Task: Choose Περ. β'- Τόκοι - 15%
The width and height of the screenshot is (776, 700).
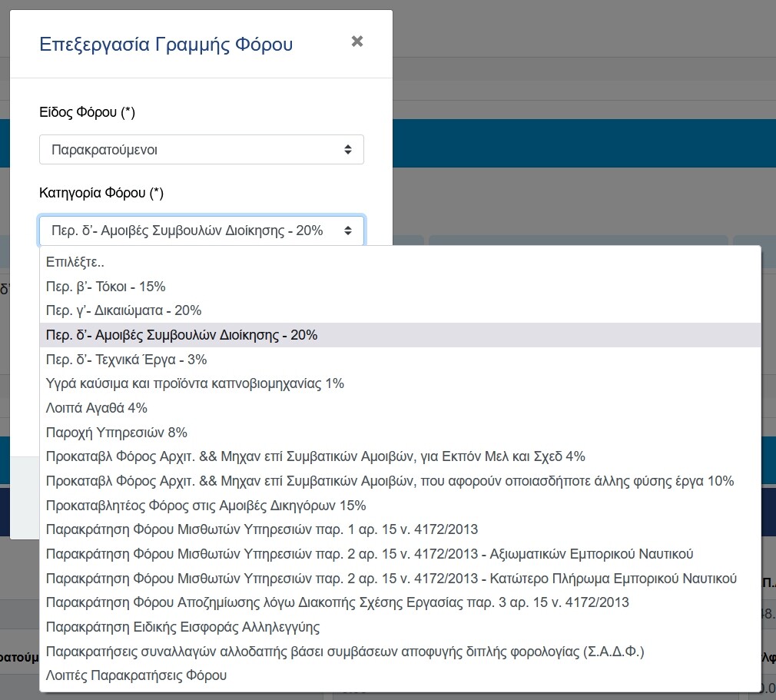Action: tap(106, 287)
